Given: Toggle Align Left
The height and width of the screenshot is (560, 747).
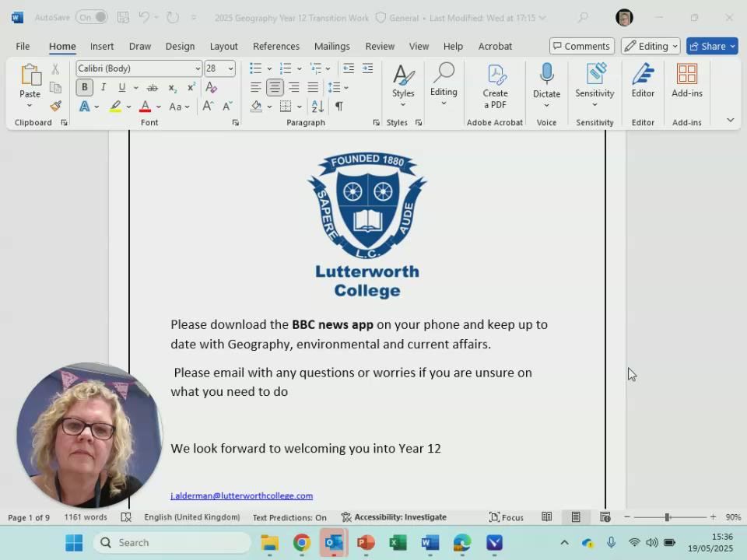Looking at the screenshot, I should click(x=256, y=87).
